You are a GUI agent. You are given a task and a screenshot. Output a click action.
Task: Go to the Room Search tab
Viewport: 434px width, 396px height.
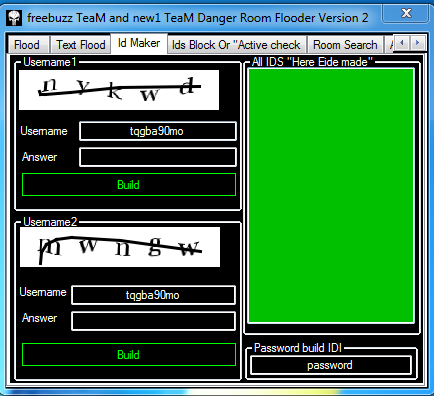click(345, 45)
